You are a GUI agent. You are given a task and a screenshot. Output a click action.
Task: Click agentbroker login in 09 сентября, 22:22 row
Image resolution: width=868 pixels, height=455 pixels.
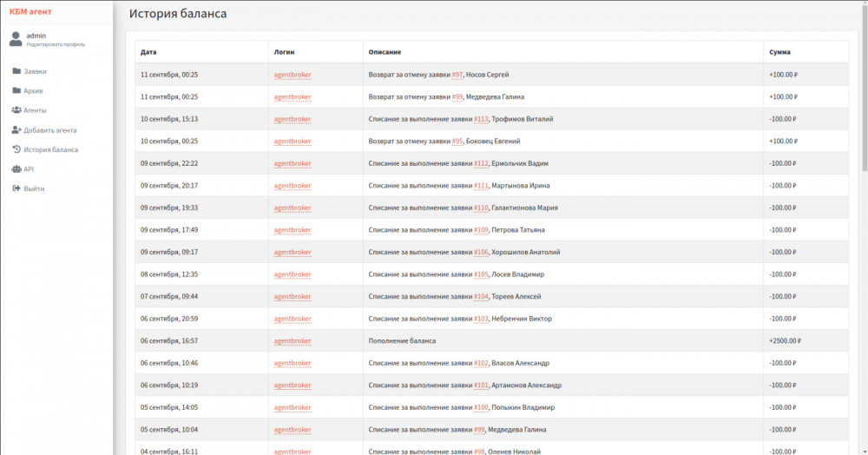[293, 163]
